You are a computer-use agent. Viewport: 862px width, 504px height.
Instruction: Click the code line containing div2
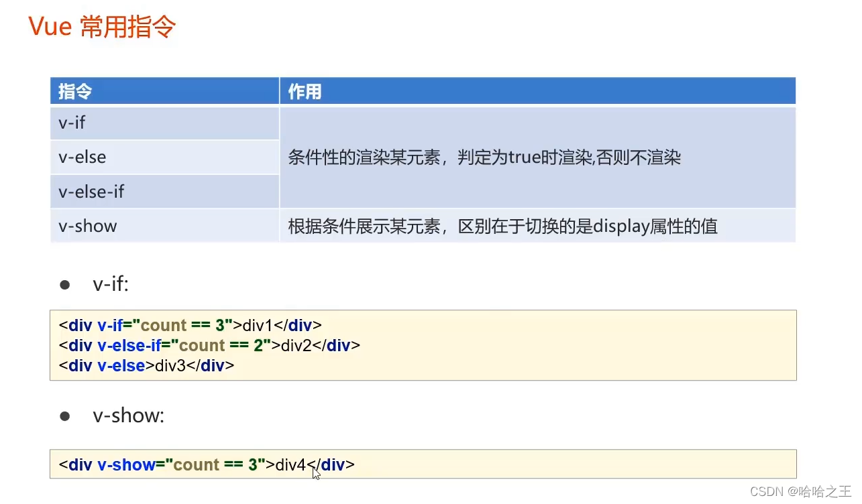point(209,346)
